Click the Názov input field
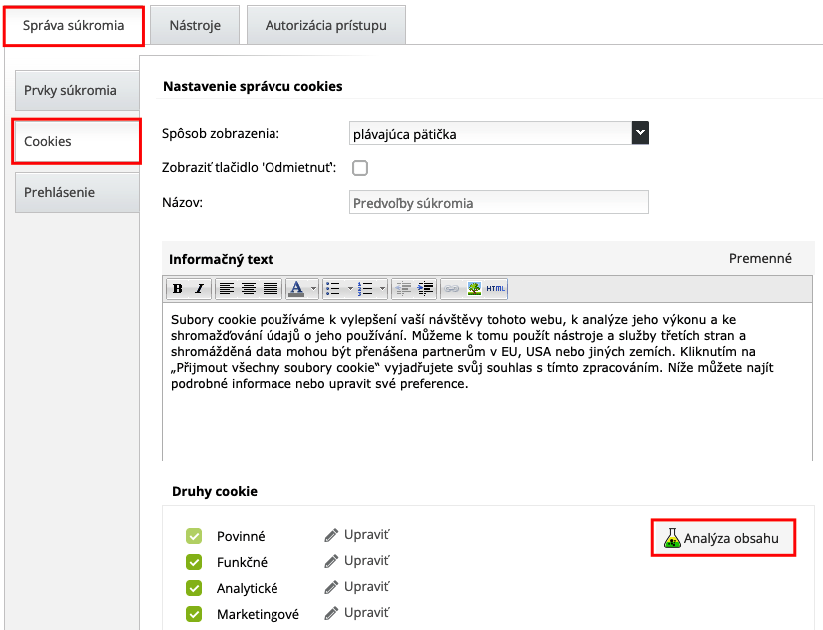 click(499, 203)
